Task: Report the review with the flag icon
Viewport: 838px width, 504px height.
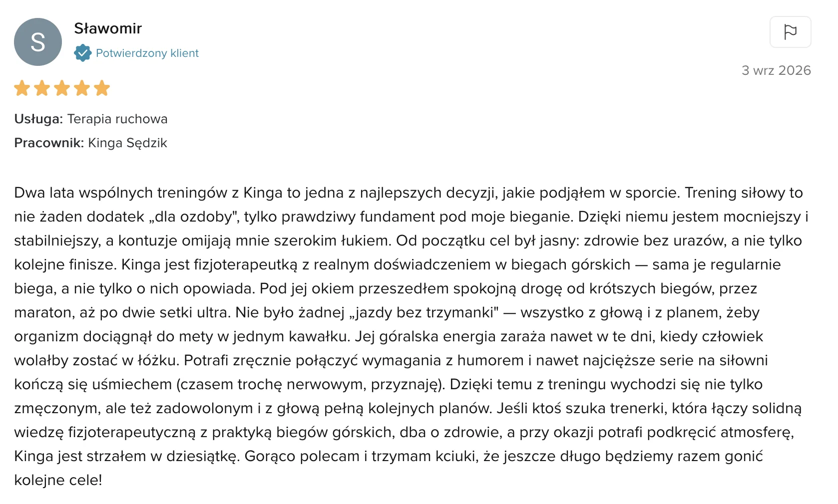Action: click(x=790, y=32)
